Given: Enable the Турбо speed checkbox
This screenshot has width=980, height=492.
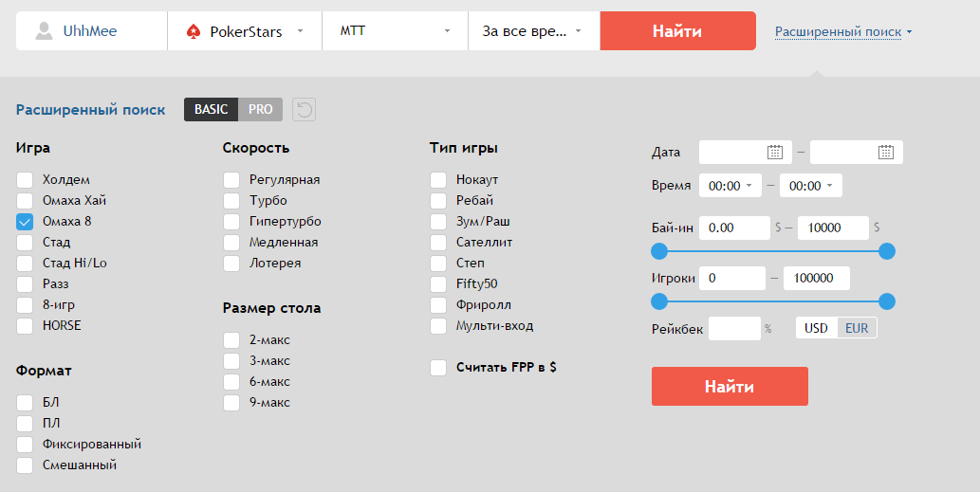Looking at the screenshot, I should coord(231,201).
